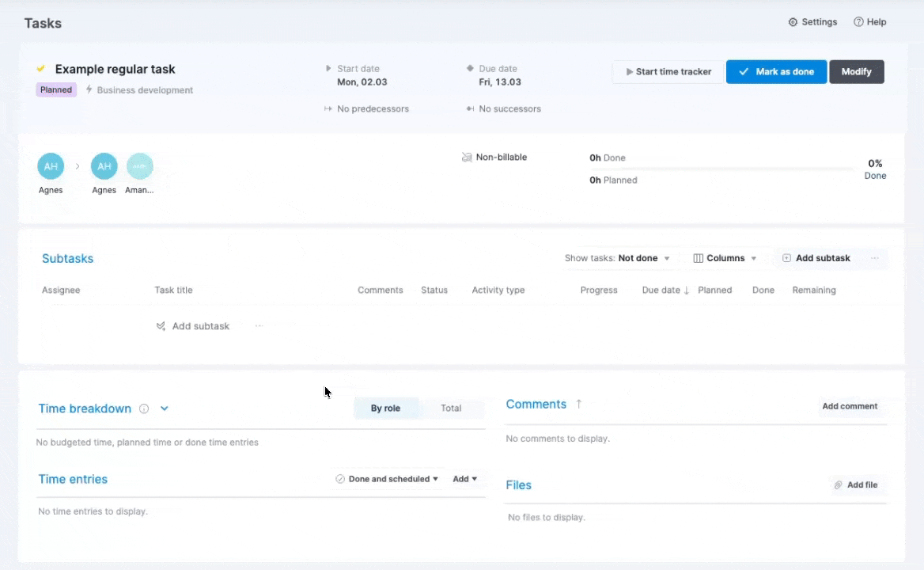Click the Aman... avatar
Viewport: 924px width, 570px height.
coord(140,166)
